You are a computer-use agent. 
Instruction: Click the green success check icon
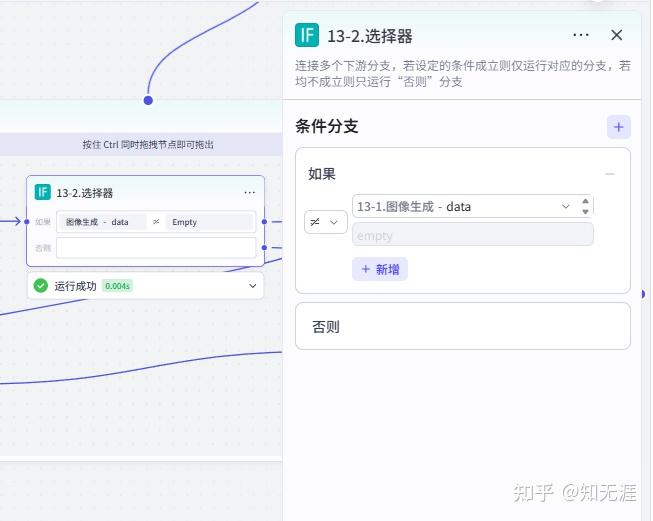point(41,286)
